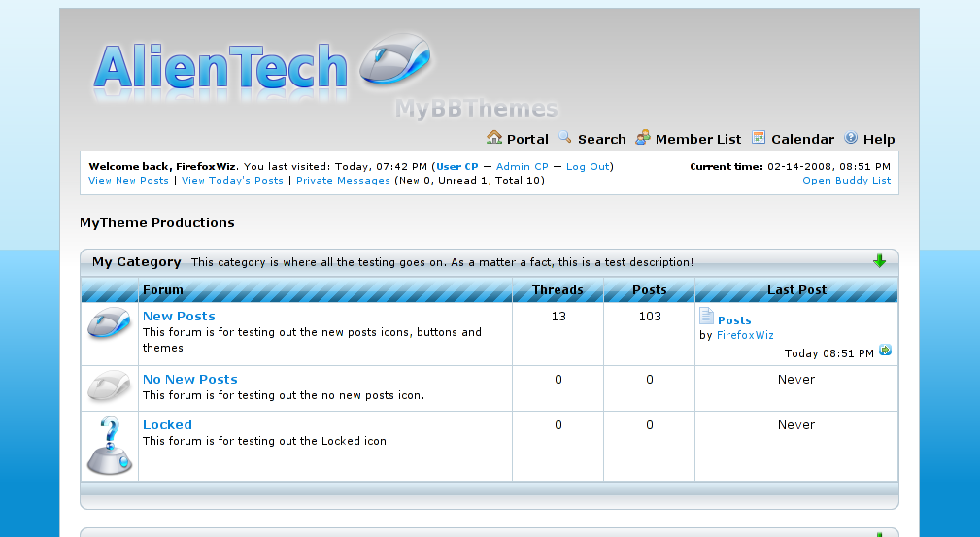This screenshot has height=537, width=980.
Task: Click the Member List people icon
Action: tap(643, 138)
